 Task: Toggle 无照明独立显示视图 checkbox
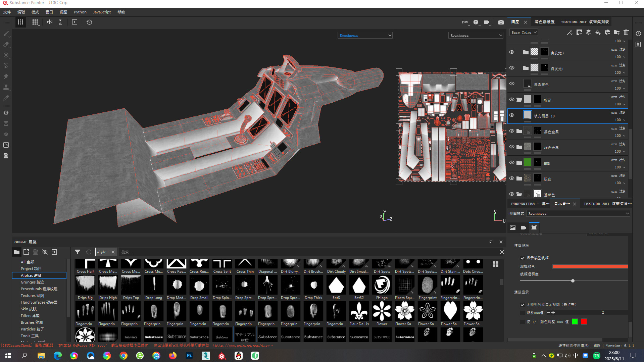523,305
